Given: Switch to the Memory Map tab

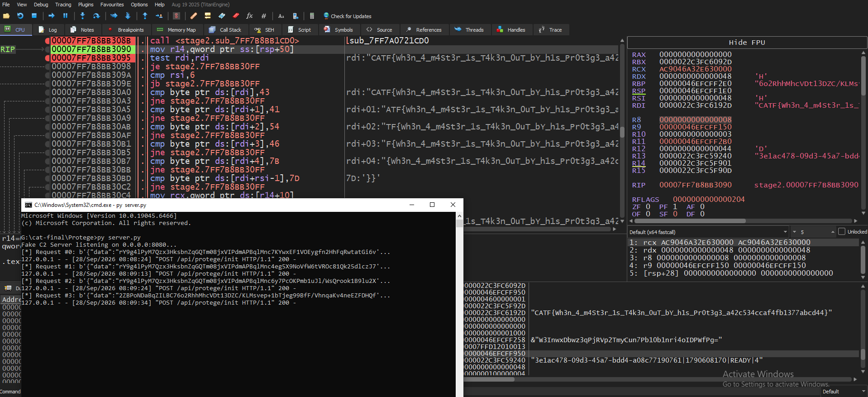Looking at the screenshot, I should (x=176, y=30).
